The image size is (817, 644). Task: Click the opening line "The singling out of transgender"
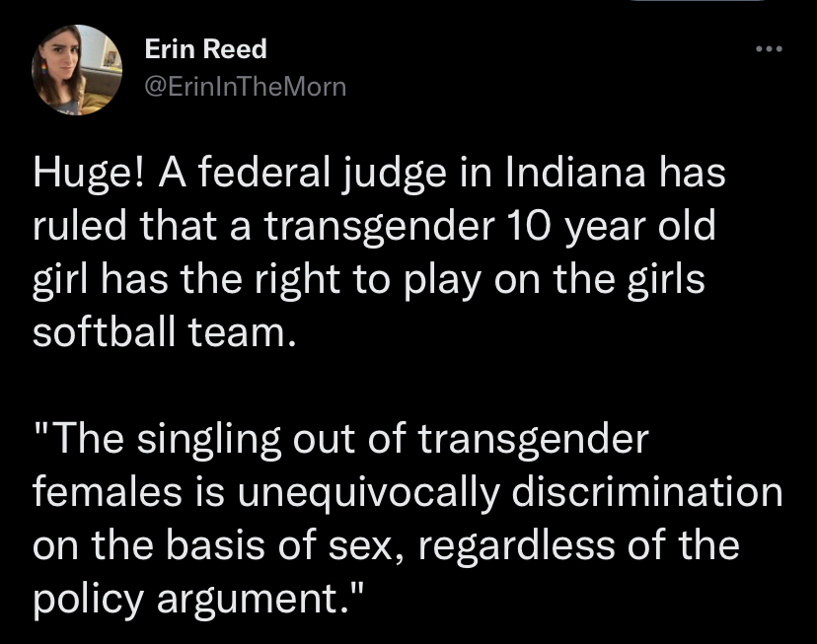tap(342, 438)
